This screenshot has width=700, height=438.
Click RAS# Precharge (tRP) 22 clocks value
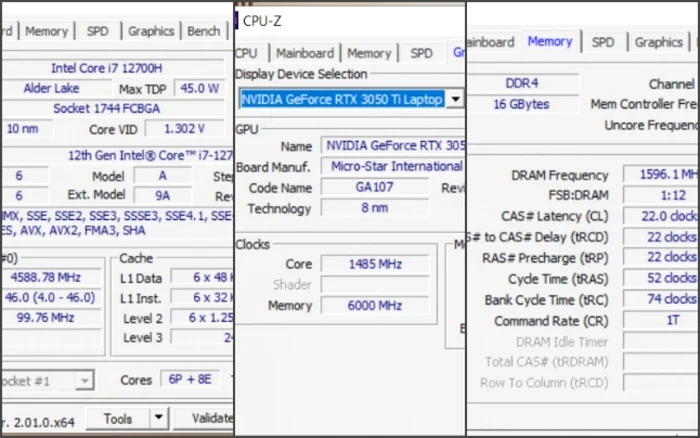[661, 257]
